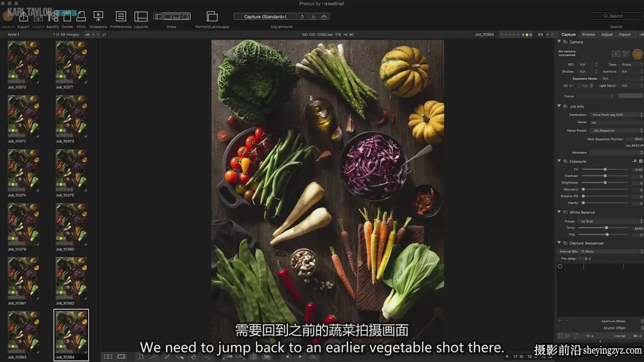Open Preferences from the toolbar
The width and height of the screenshot is (644, 362).
[x=121, y=17]
